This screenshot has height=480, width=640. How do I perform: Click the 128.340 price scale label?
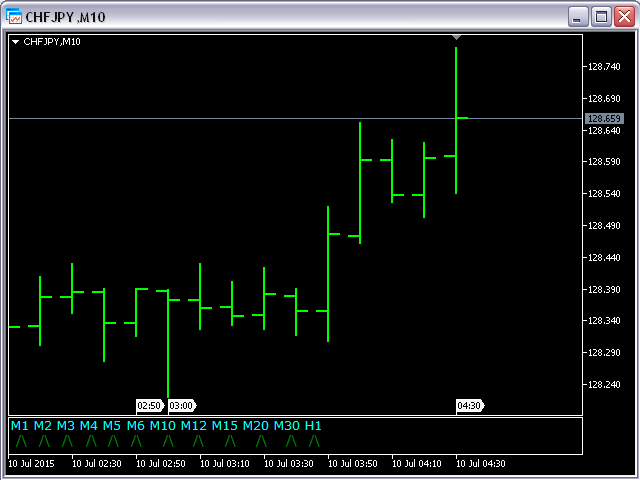(x=604, y=321)
